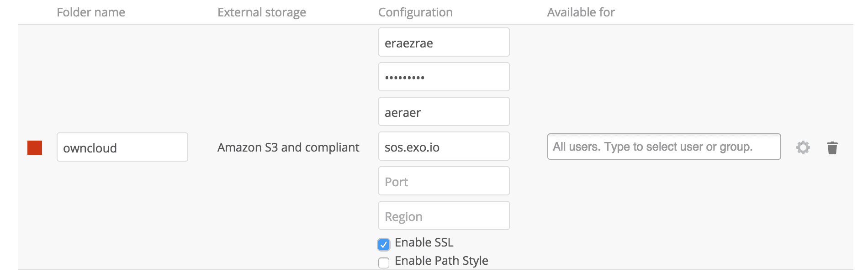Click the Amazon S3 and compliant text
This screenshot has height=273, width=868.
pyautogui.click(x=288, y=147)
